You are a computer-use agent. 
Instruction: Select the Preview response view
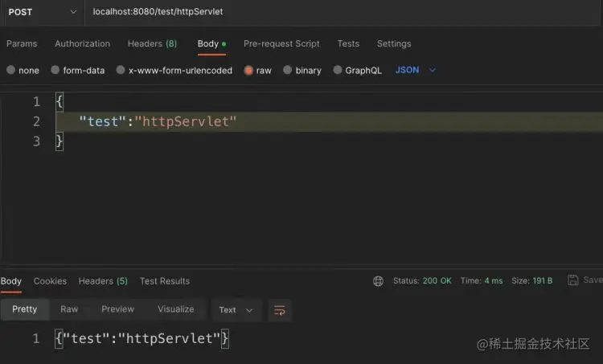(x=117, y=309)
